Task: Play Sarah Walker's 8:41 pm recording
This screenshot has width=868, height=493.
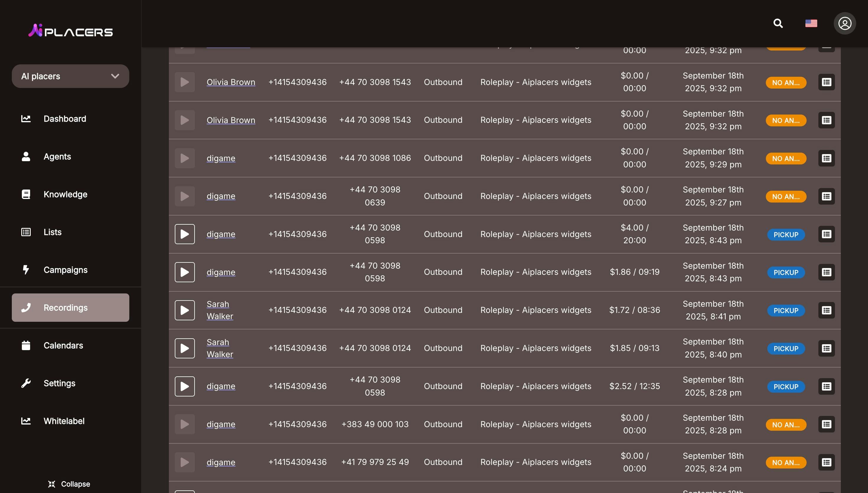Action: pyautogui.click(x=185, y=310)
